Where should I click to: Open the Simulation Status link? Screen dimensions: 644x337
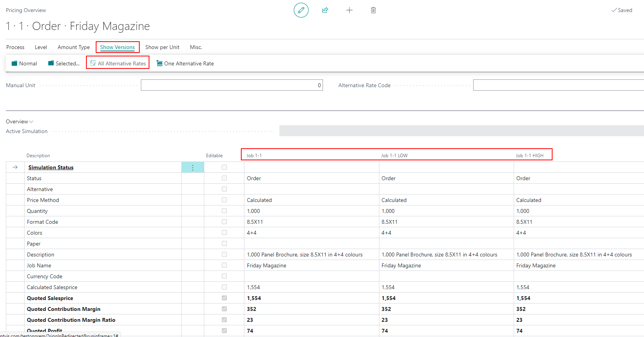51,167
